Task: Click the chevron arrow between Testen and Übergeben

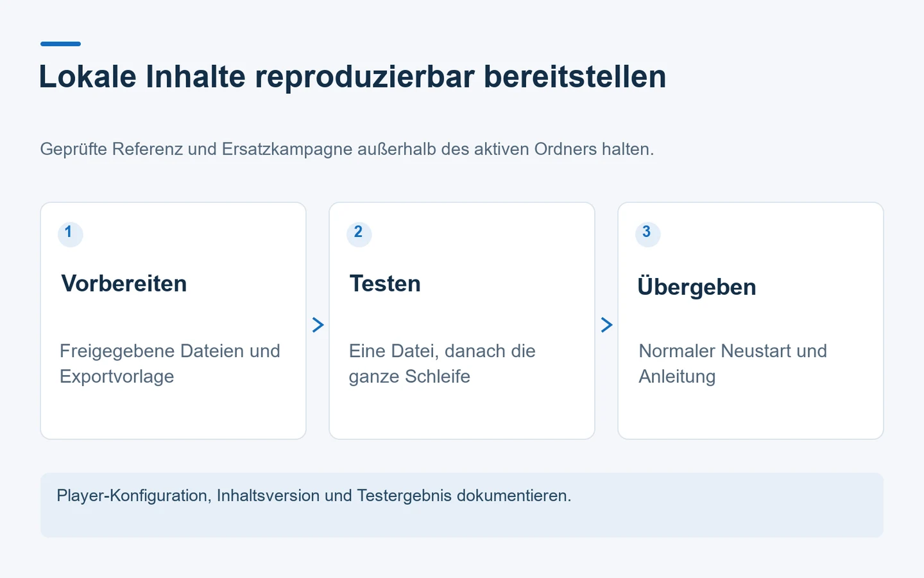Action: 606,325
